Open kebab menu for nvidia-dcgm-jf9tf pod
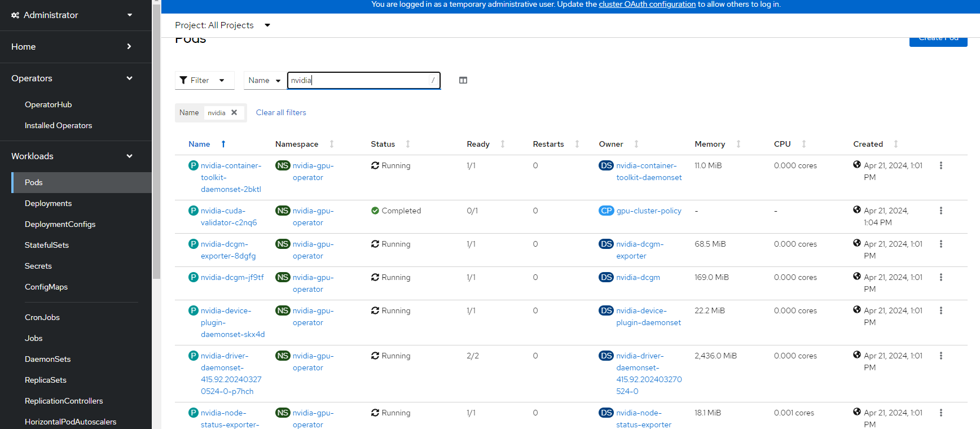Viewport: 980px width, 429px height. (x=941, y=277)
